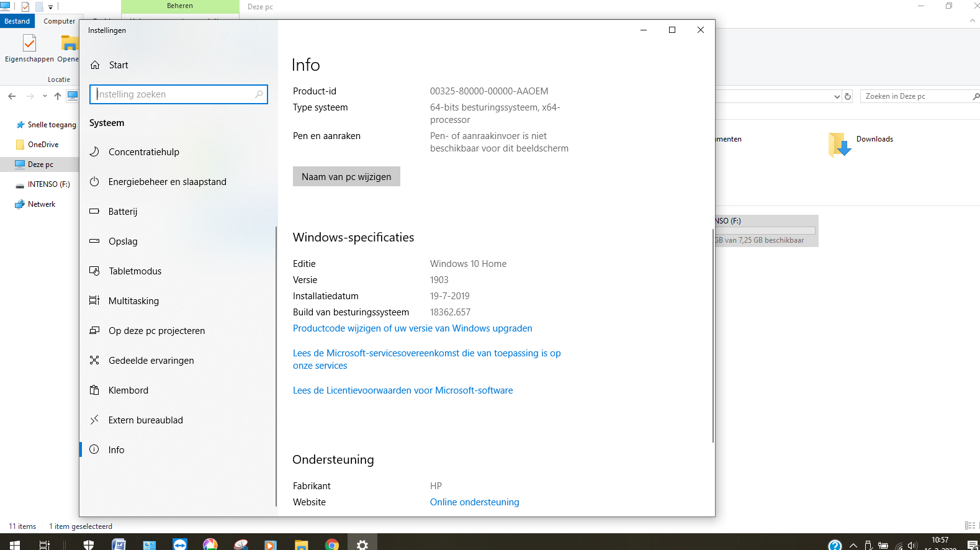The height and width of the screenshot is (550, 980).
Task: Click Naam van pc wijzigen button
Action: [x=346, y=176]
